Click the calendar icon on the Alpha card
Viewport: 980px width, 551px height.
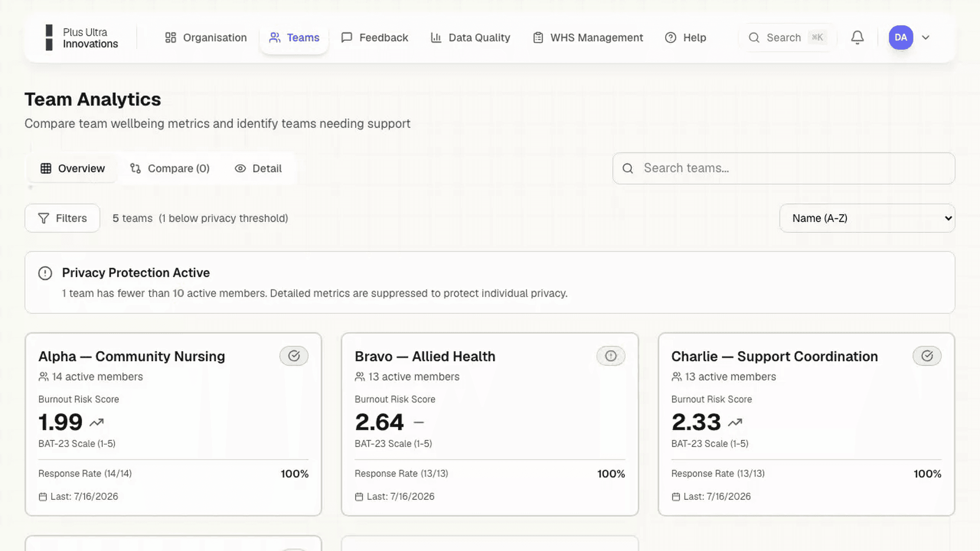coord(43,497)
